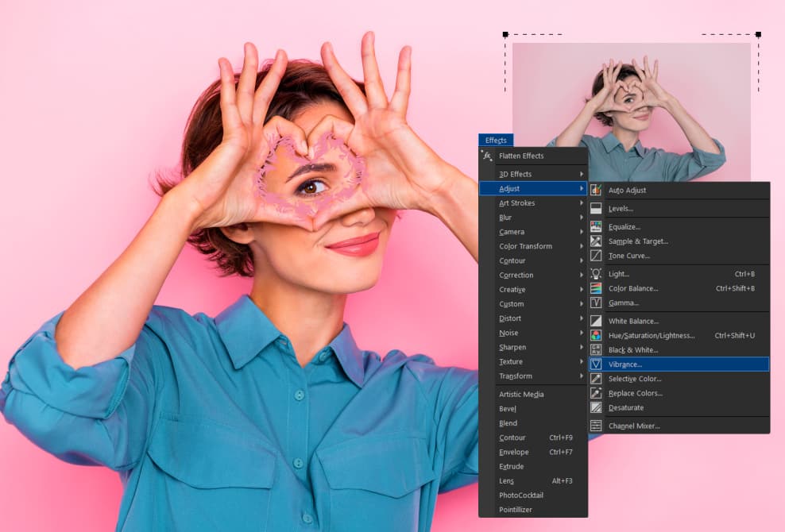
Task: Click the Replace Colors icon
Action: [x=596, y=393]
